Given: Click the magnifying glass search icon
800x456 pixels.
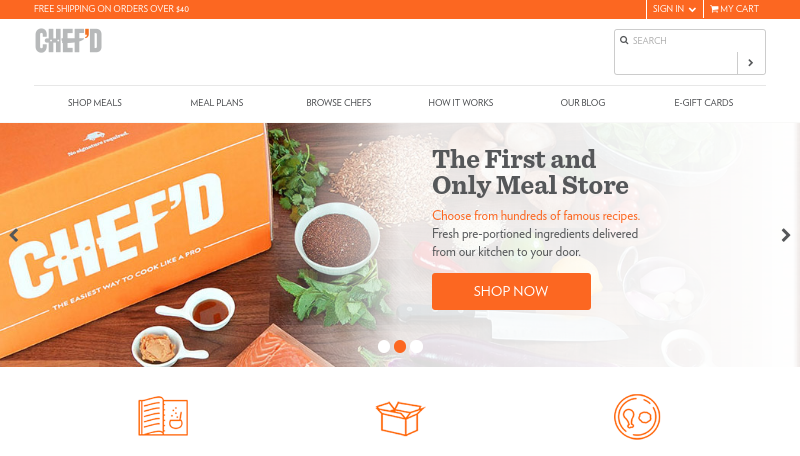Looking at the screenshot, I should coord(624,40).
